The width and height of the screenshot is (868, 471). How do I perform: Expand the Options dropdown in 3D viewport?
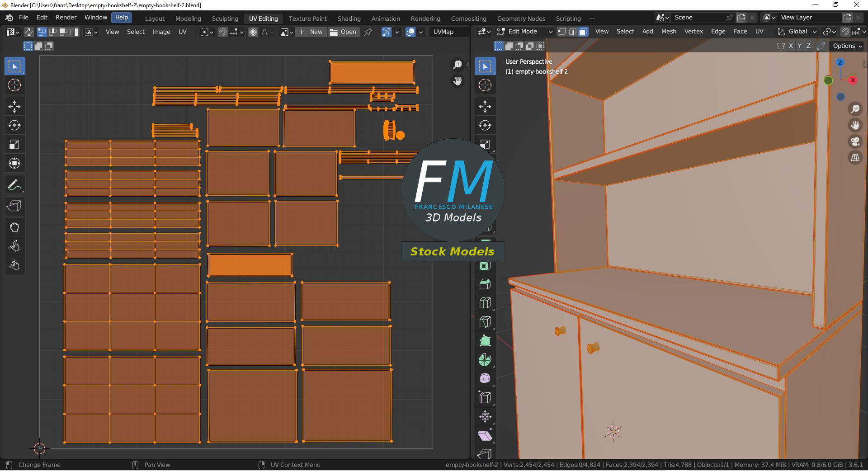pos(847,46)
